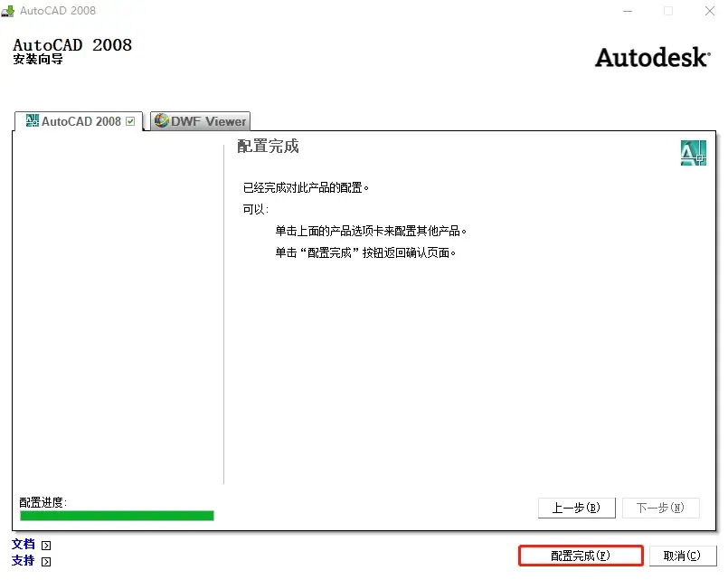Click the line about 按钮返回确认页面
Image resolution: width=728 pixels, height=580 pixels.
365,252
